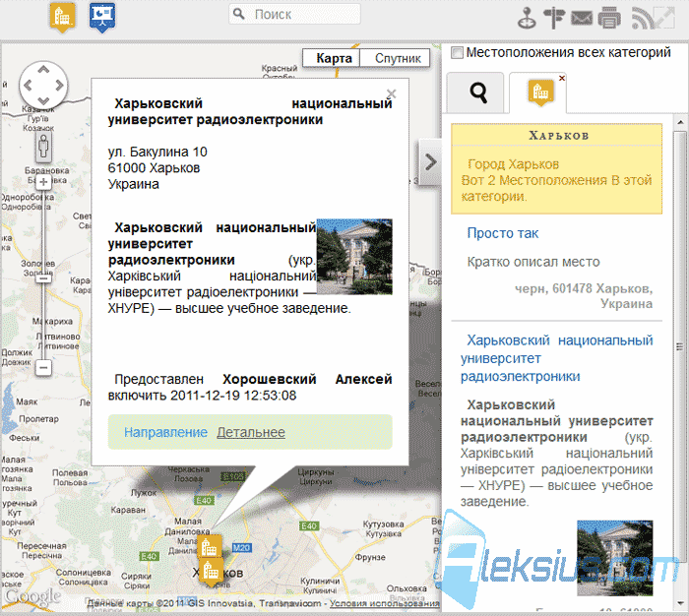689x616 pixels.
Task: Close the building category tab
Action: point(562,78)
